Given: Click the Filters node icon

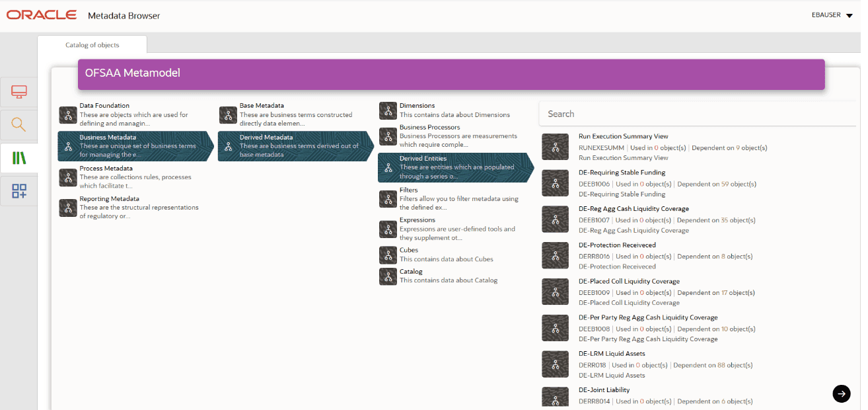Looking at the screenshot, I should point(388,199).
